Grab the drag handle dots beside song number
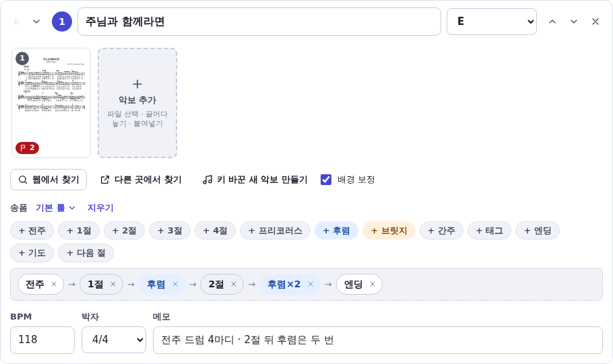The height and width of the screenshot is (364, 613). click(x=16, y=22)
